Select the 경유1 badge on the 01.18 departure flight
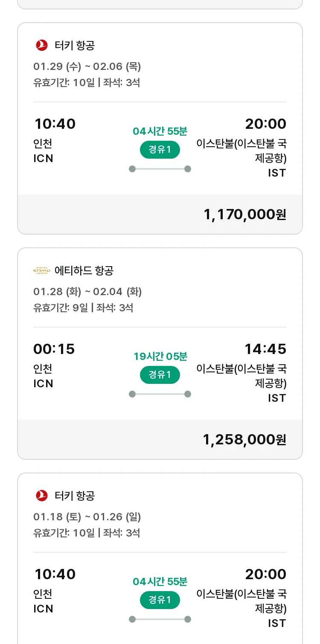 point(160,600)
